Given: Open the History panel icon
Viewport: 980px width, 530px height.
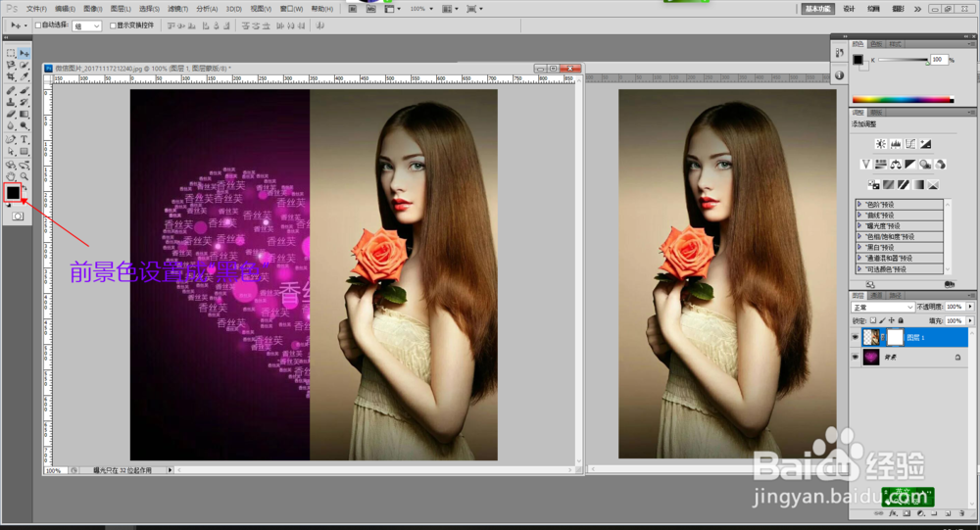Looking at the screenshot, I should (840, 53).
